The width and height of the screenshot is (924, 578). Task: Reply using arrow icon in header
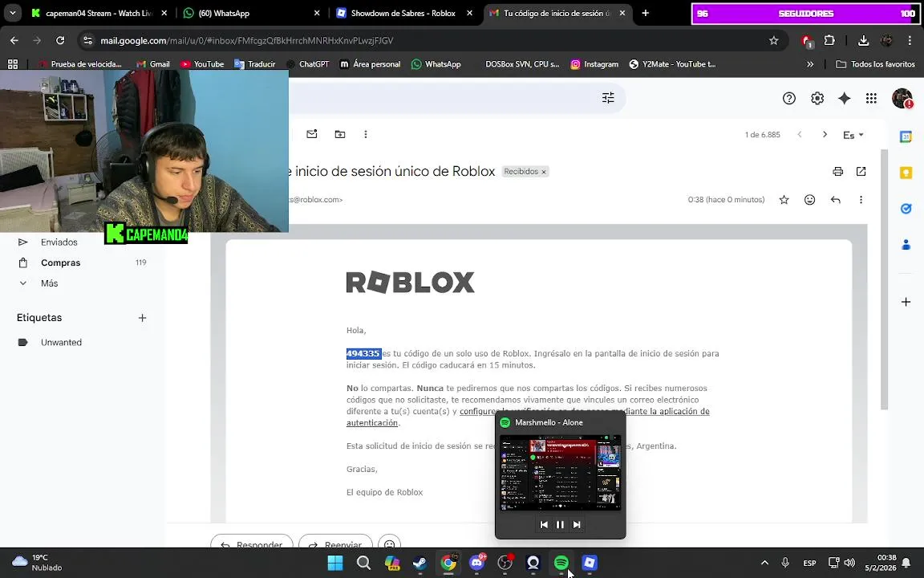(835, 200)
